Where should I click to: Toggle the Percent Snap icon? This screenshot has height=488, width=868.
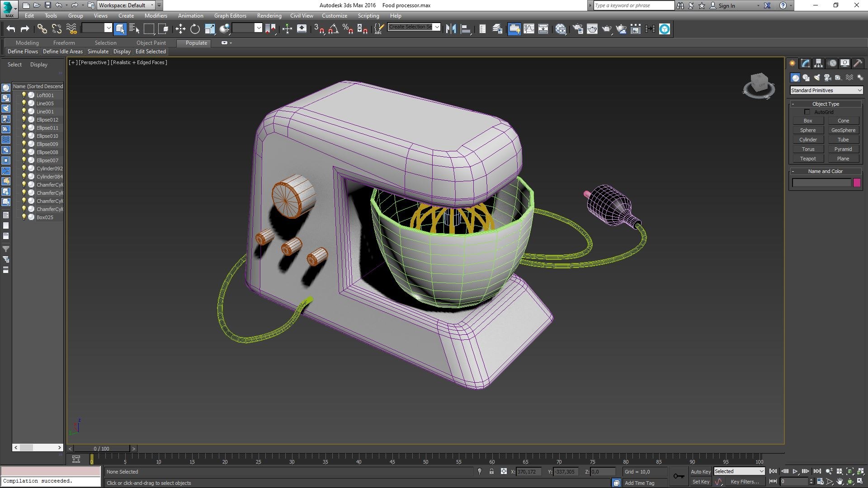(348, 29)
